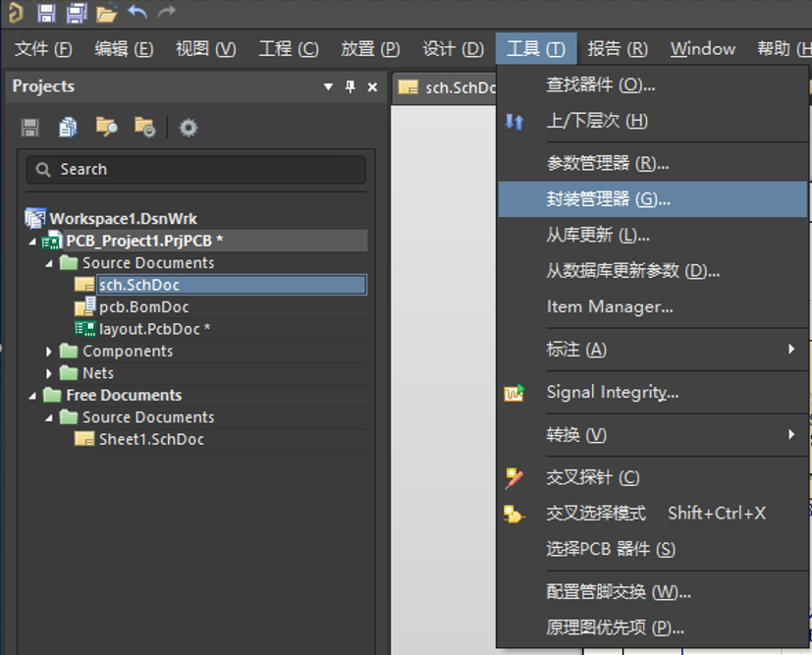812x655 pixels.
Task: Expand the Nets folder
Action: tap(49, 373)
